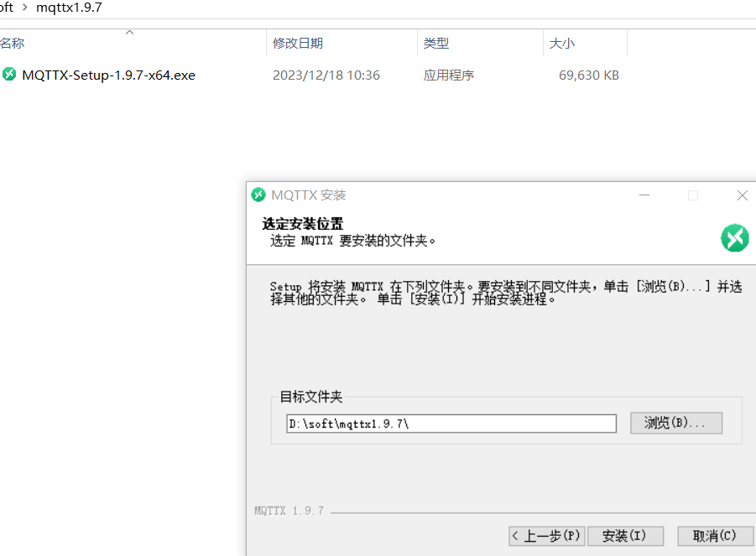Click the sort arrow above the 名称 column
756x556 pixels.
coord(129,32)
